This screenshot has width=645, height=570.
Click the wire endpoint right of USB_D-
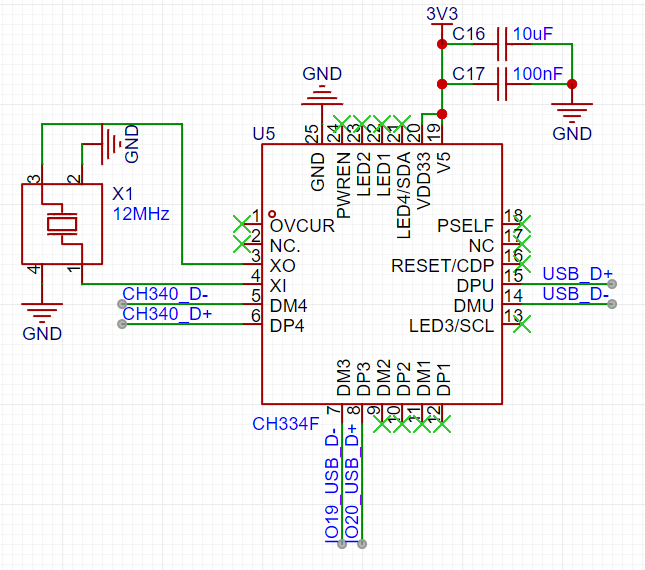pos(612,304)
